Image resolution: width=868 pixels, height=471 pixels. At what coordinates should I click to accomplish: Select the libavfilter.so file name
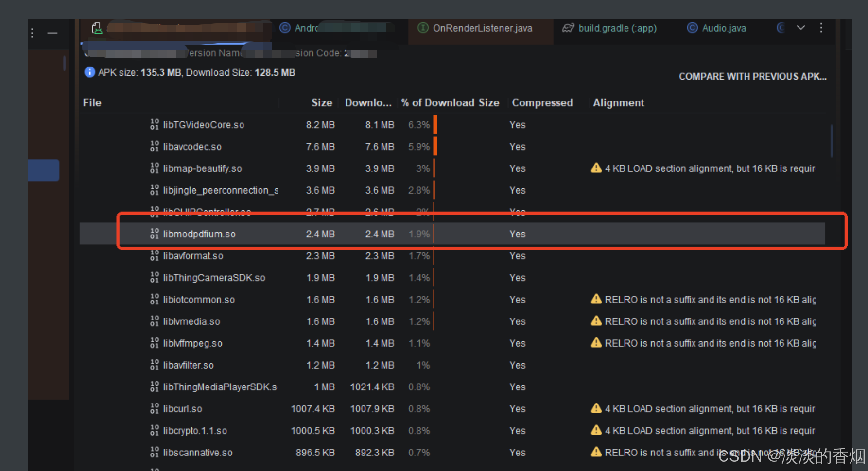(x=189, y=365)
